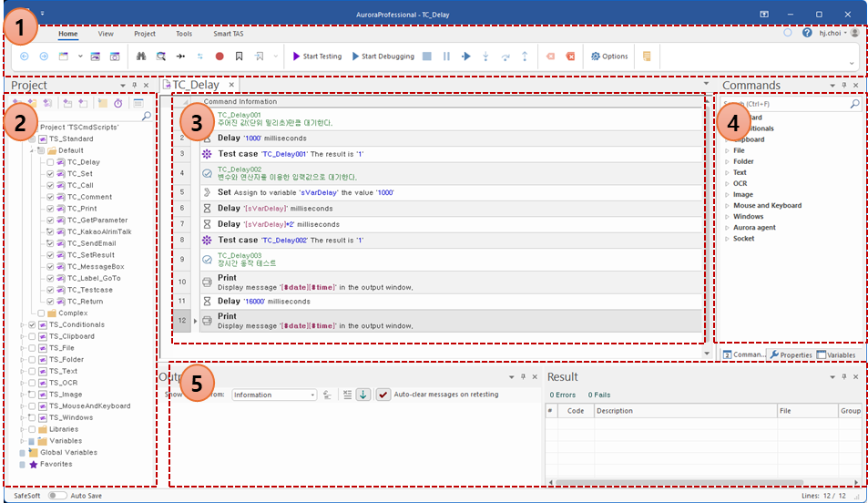Open the Project ribbon tab
Image resolution: width=868 pixels, height=503 pixels.
[x=145, y=34]
